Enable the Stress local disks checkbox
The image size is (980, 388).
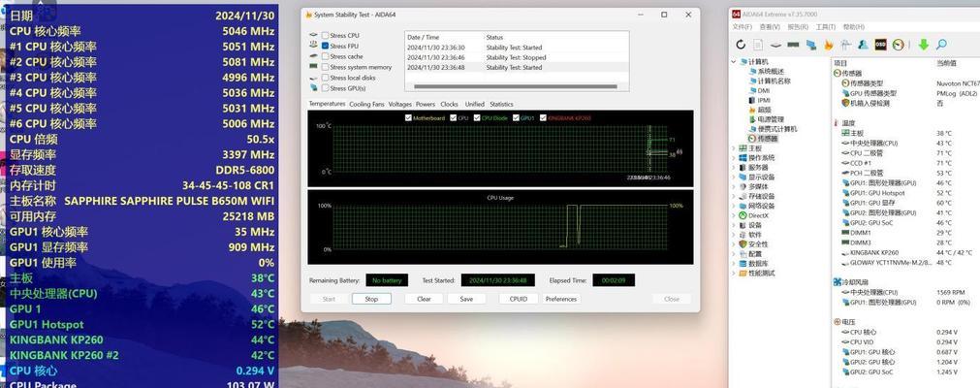click(325, 78)
